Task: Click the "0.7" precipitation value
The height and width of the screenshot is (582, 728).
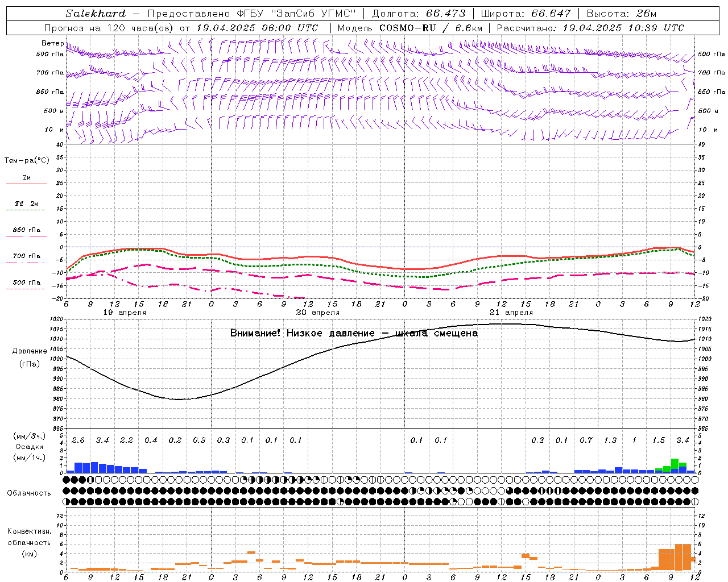Action: pos(586,440)
